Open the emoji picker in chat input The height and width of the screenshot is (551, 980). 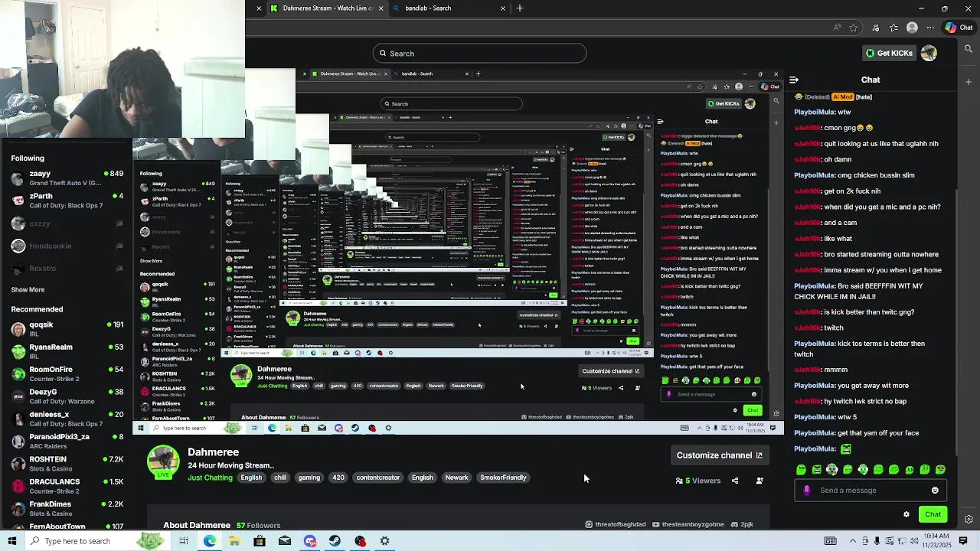[935, 491]
